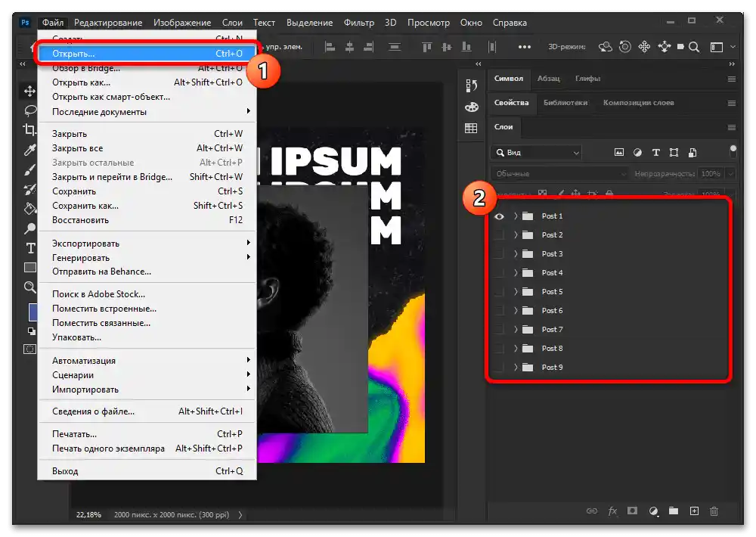756x537 pixels.
Task: Click the link layers icon
Action: click(592, 511)
